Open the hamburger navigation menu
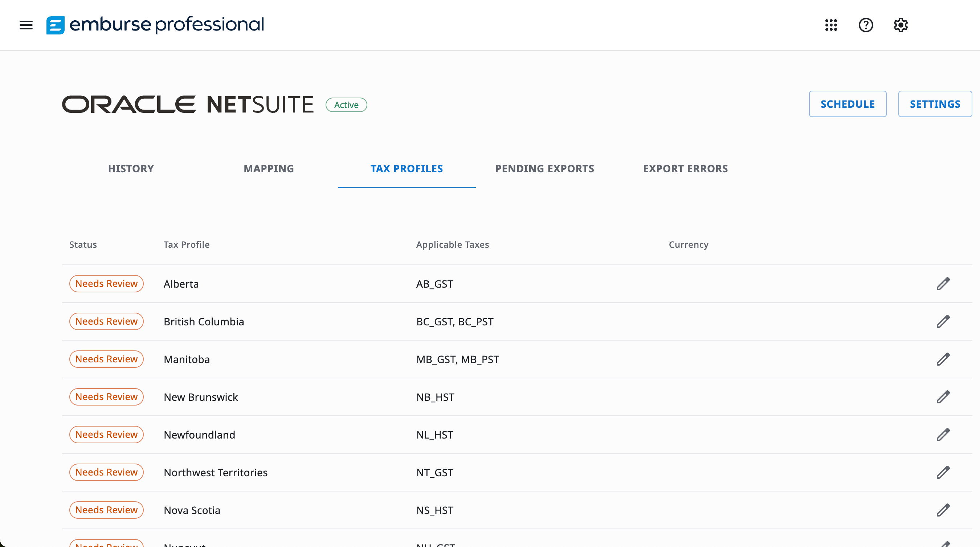 tap(26, 25)
